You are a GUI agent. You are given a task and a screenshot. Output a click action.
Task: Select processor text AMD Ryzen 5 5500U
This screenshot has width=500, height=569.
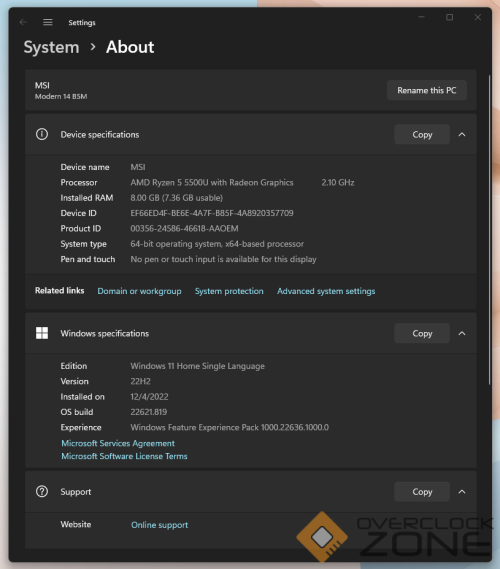[212, 183]
